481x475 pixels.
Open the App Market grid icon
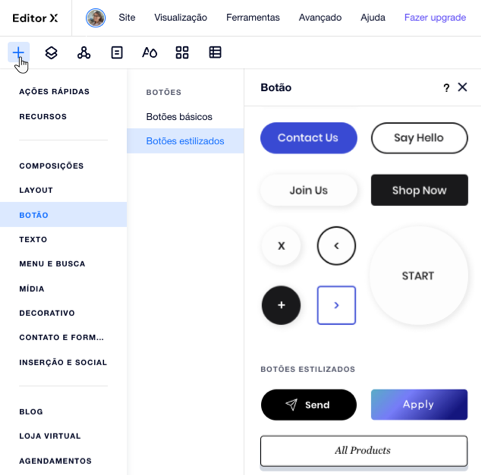182,53
